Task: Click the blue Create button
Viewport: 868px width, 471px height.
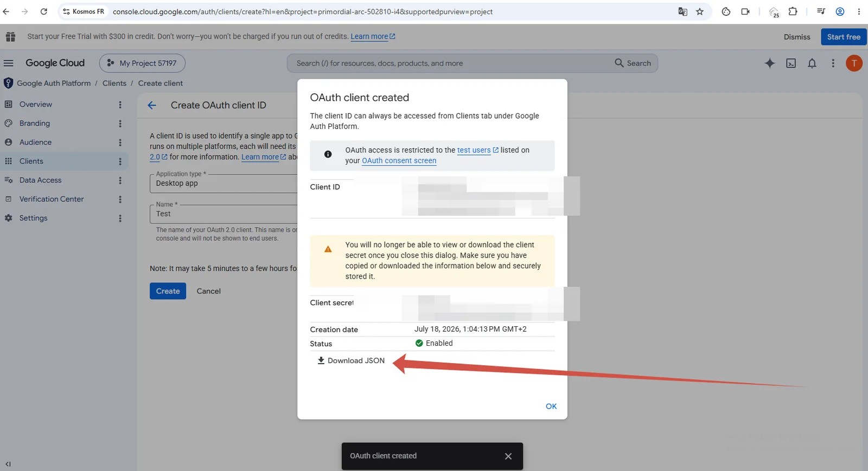Action: pos(168,291)
